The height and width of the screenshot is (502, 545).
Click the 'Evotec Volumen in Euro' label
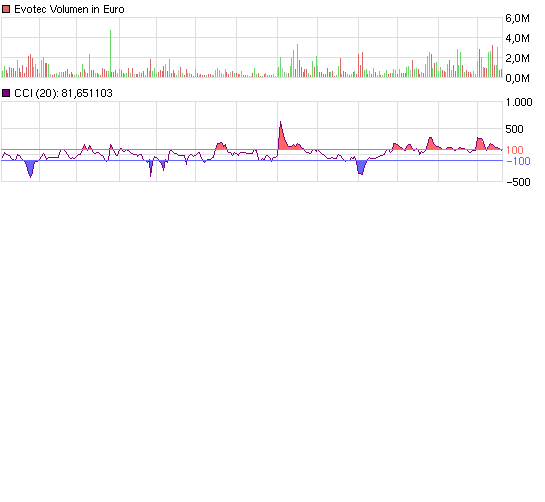(x=69, y=9)
